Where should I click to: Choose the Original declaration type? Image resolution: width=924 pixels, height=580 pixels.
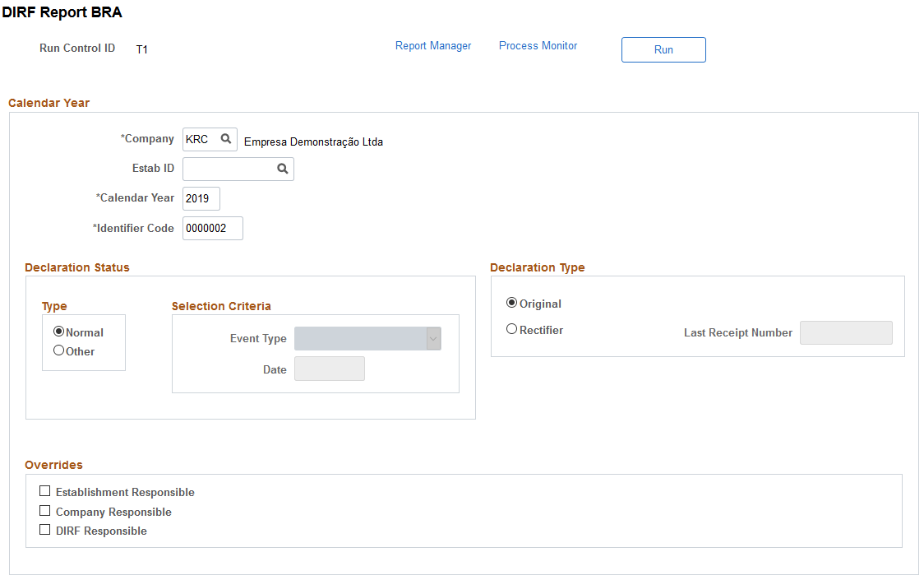511,303
